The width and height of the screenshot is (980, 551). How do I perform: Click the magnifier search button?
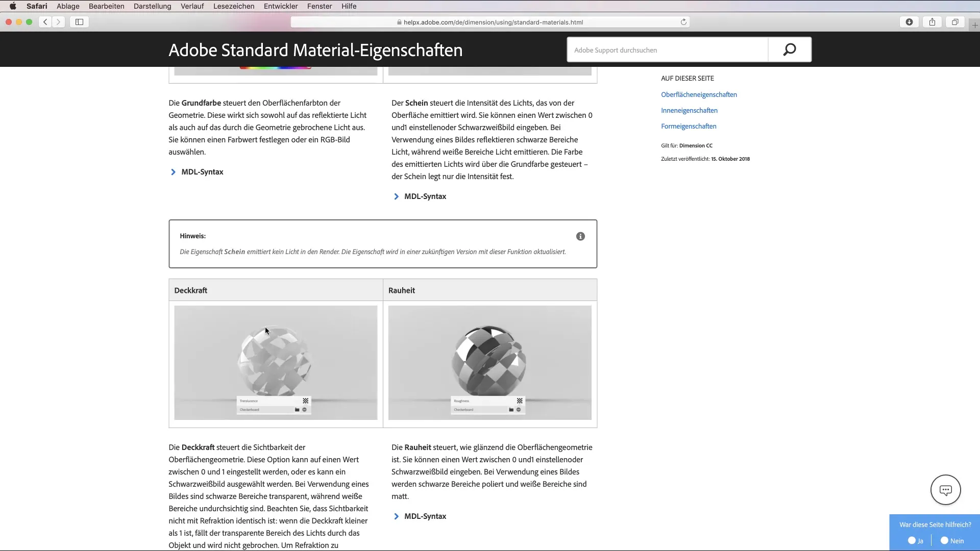click(790, 49)
